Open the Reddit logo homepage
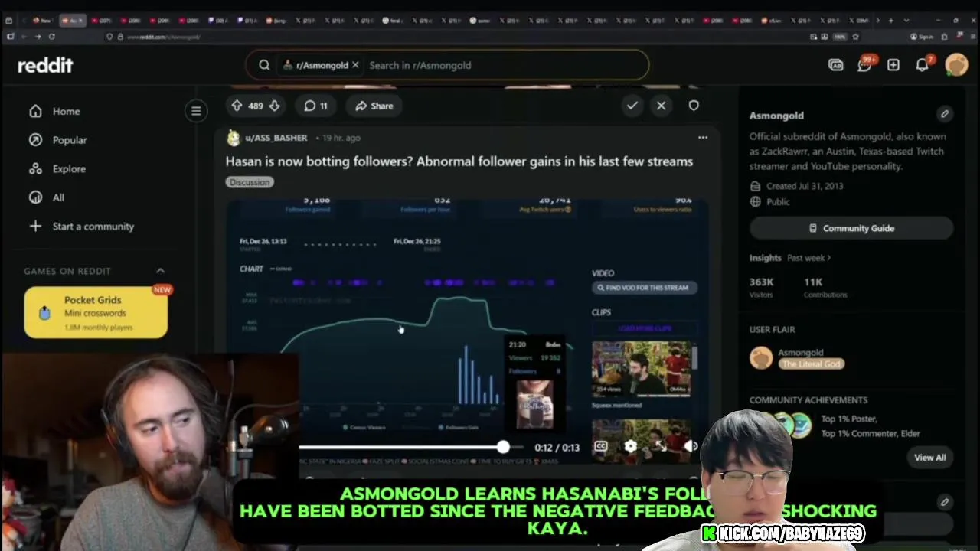 45,66
